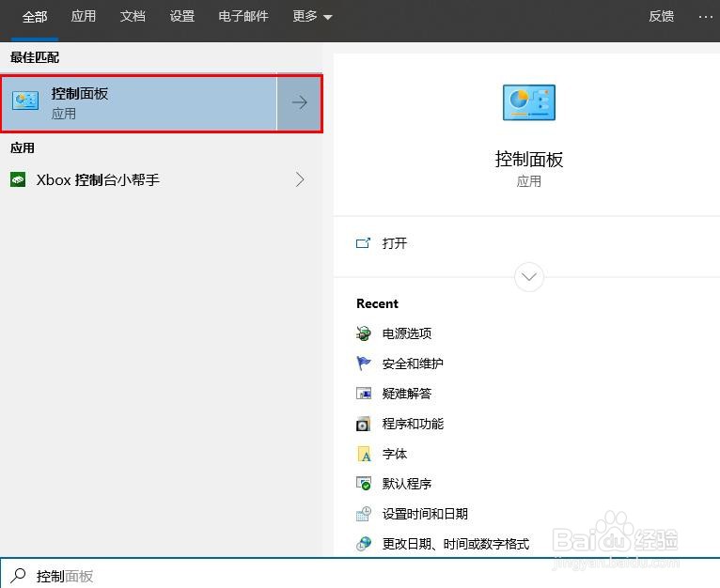Image resolution: width=720 pixels, height=588 pixels.
Task: Open recent item 电源选项
Action: pos(407,333)
